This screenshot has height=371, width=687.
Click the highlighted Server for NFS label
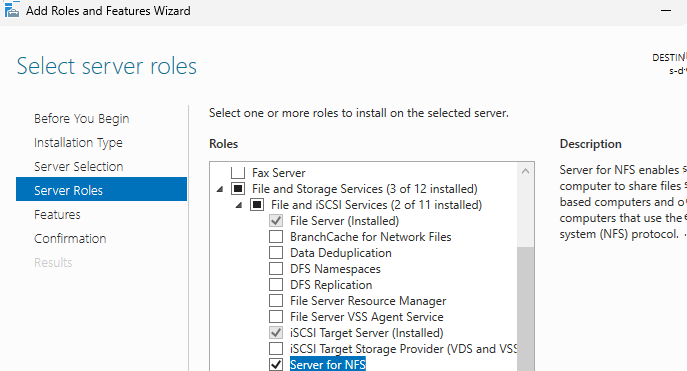(328, 364)
